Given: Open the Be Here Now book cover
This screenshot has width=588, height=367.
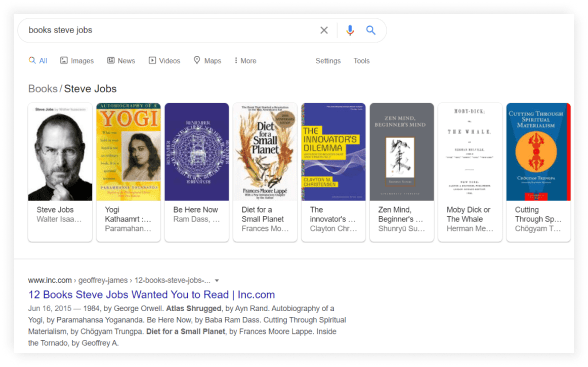Looking at the screenshot, I should click(x=197, y=152).
